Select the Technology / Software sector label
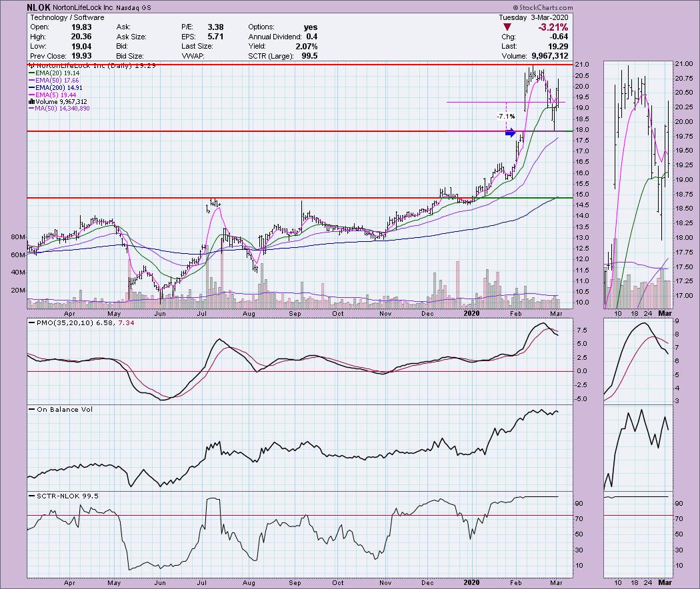Viewport: 700px width, 589px height. coord(67,17)
